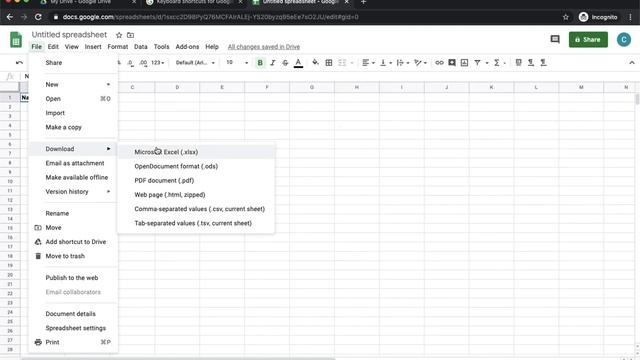Open the Add-ons menu
Screen dimensions: 640x360
pos(187,47)
